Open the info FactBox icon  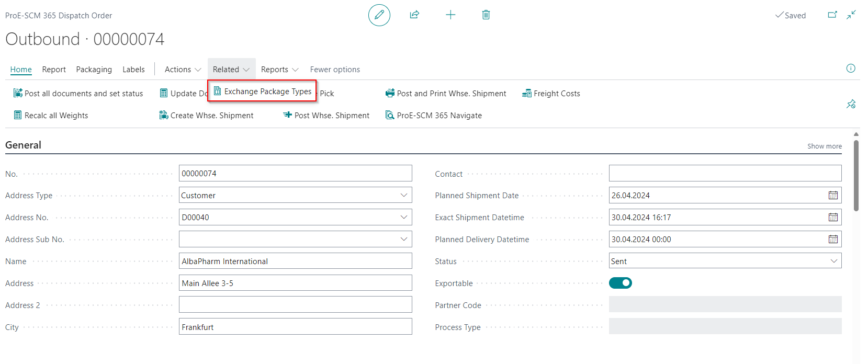tap(851, 69)
